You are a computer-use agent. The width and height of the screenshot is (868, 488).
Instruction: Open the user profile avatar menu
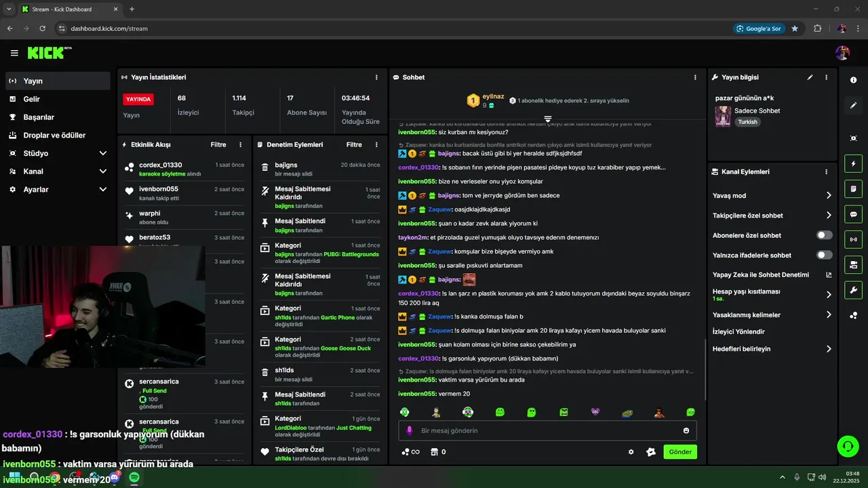842,53
